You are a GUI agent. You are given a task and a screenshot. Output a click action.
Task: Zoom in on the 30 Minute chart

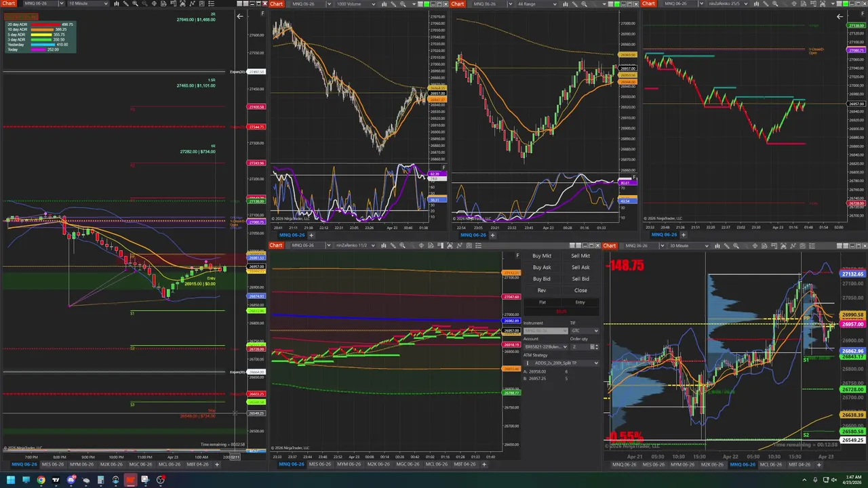point(736,245)
